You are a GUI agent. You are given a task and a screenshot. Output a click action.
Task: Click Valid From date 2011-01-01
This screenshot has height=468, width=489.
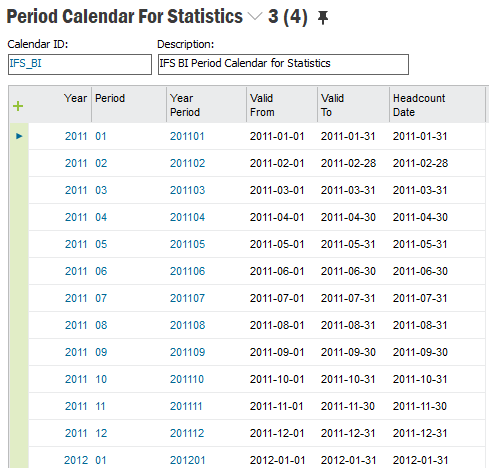click(x=277, y=136)
